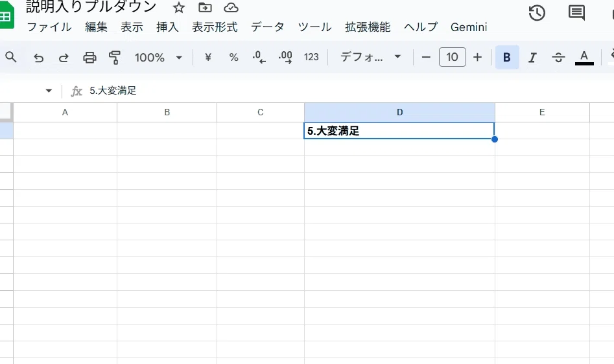This screenshot has width=614, height=364.
Task: Select cell containing 5.大変満足
Action: (x=399, y=131)
